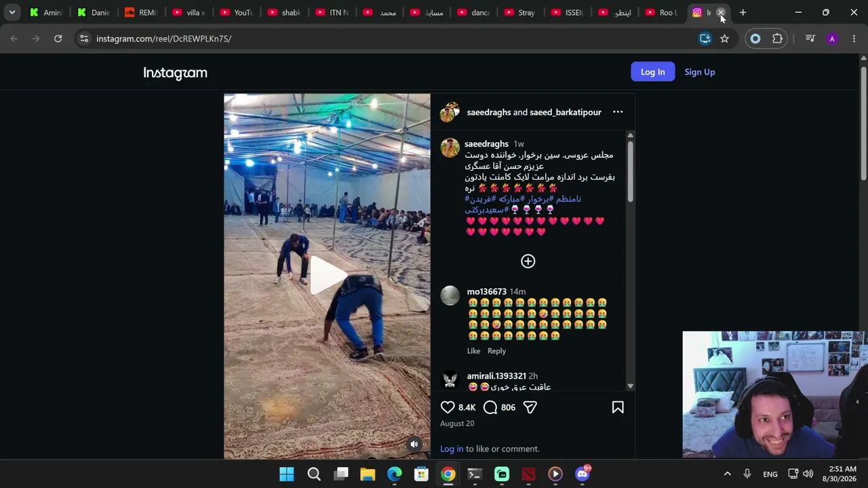Image resolution: width=868 pixels, height=488 pixels.
Task: Switch to the 'Amin' tab
Action: 46,12
